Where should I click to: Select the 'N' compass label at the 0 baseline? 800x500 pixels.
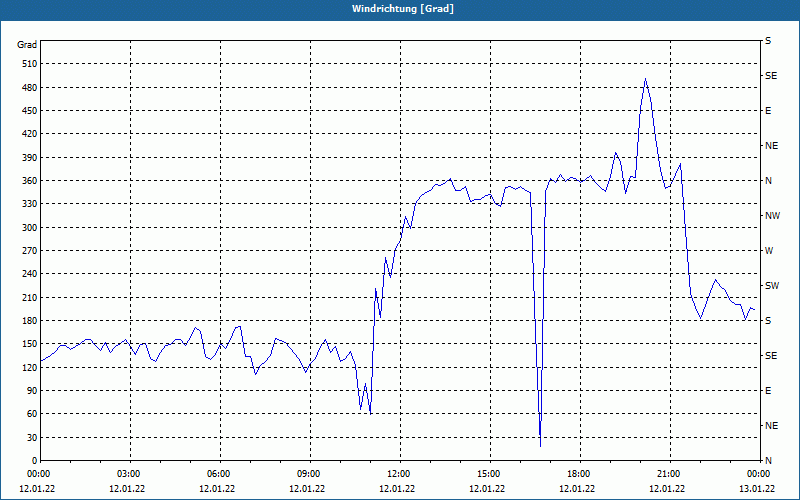pos(769,461)
